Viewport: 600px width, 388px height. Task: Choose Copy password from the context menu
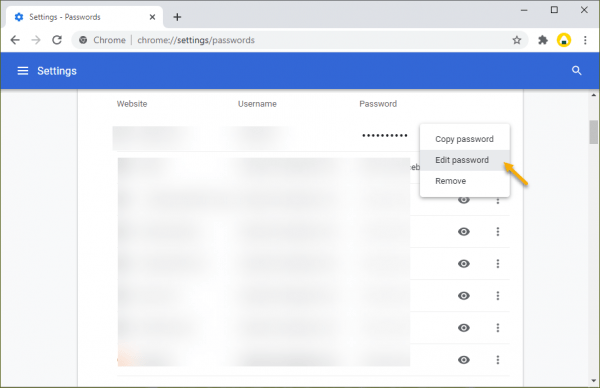465,139
